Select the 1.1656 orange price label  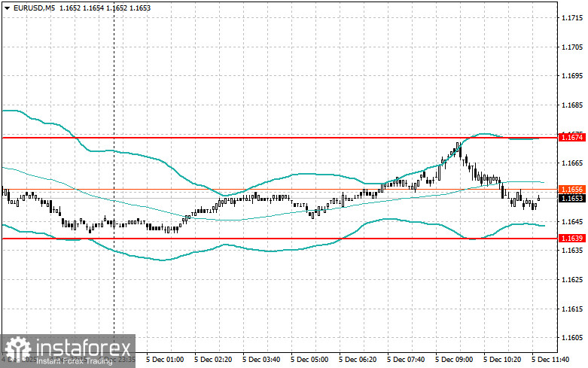572,189
